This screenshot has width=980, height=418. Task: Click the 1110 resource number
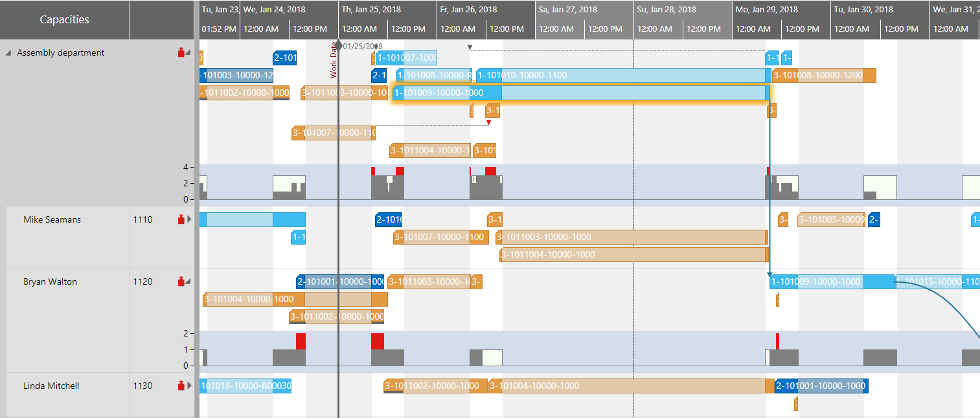pyautogui.click(x=142, y=220)
